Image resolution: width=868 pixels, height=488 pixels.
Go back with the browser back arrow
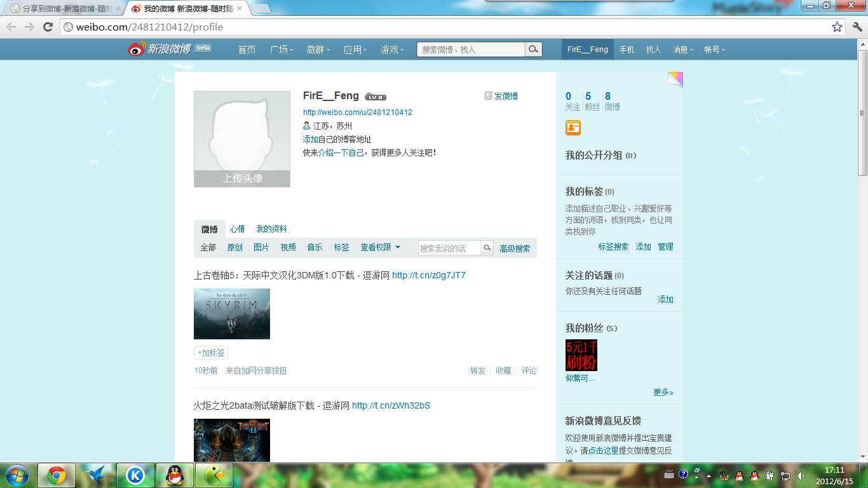[11, 27]
